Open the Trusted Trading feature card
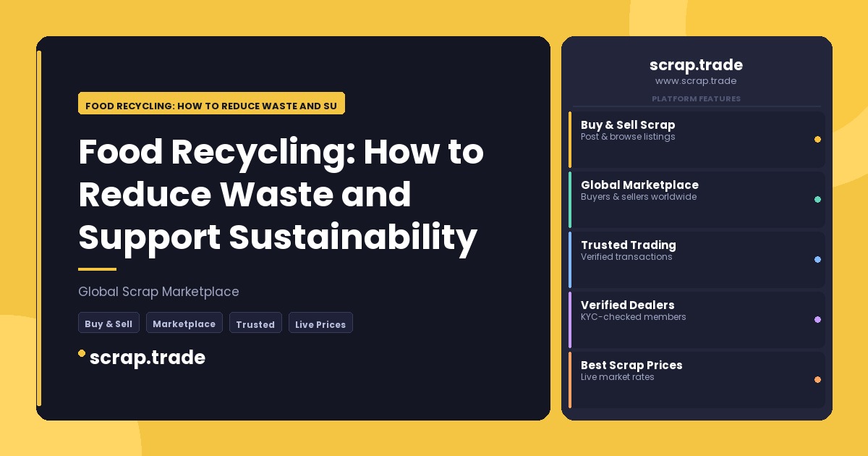868x456 pixels. [x=697, y=259]
